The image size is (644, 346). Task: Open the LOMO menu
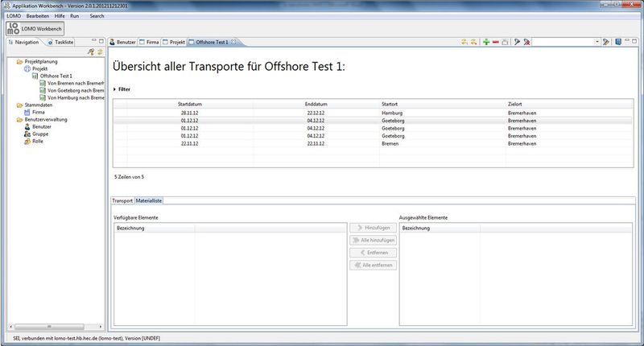tap(14, 16)
